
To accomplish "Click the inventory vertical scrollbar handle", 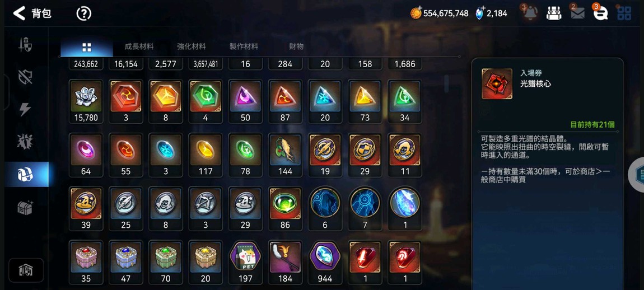I will pos(446,83).
